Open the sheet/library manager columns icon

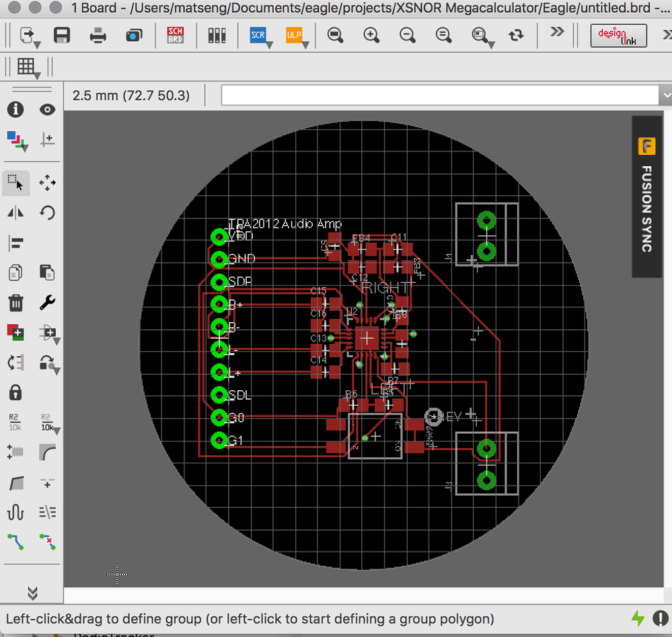click(x=217, y=35)
